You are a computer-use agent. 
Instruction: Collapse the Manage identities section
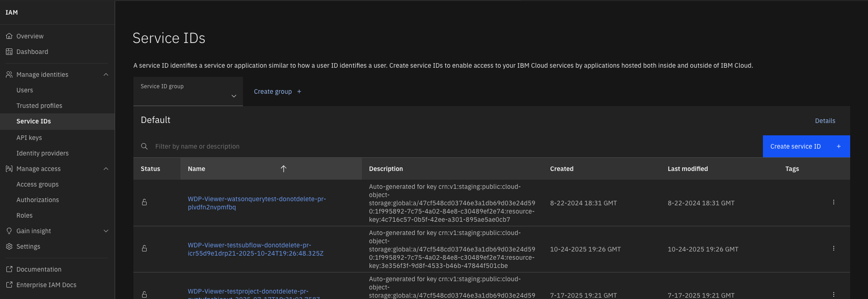click(x=106, y=75)
